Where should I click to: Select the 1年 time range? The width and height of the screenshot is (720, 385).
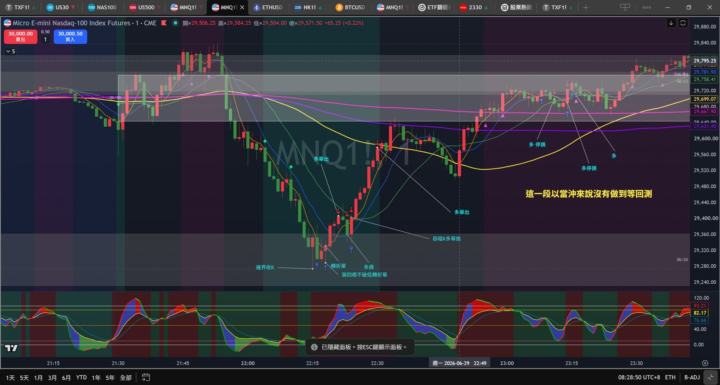[96, 378]
